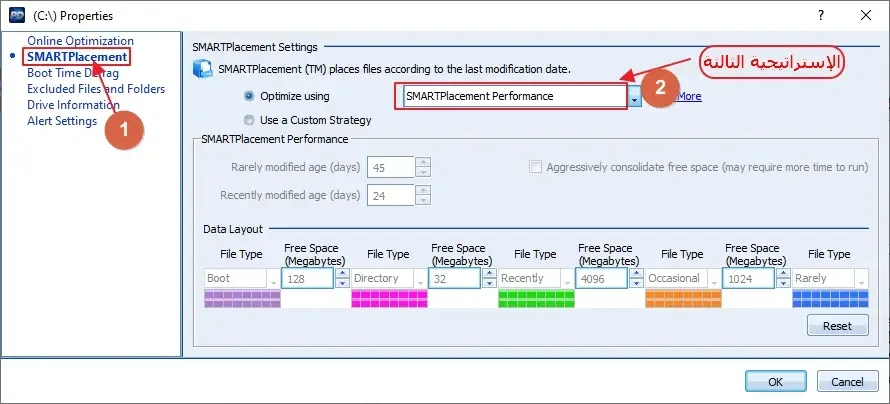Viewport: 890px width, 404px height.
Task: Open the Occasional file type dropdown
Action: [715, 279]
